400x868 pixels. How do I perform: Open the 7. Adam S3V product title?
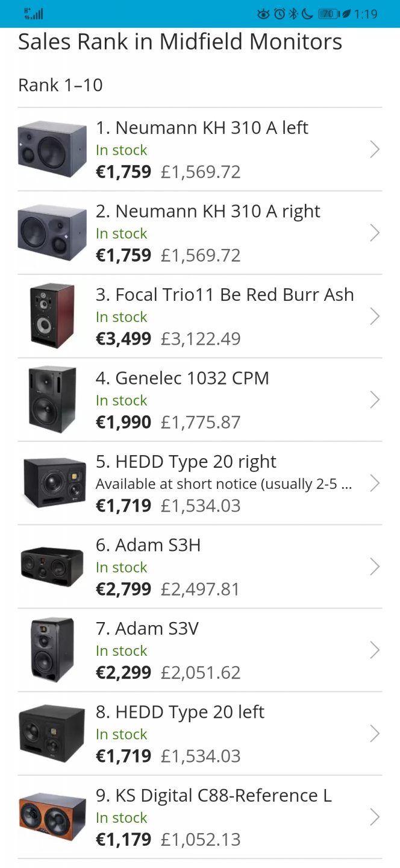tap(157, 629)
